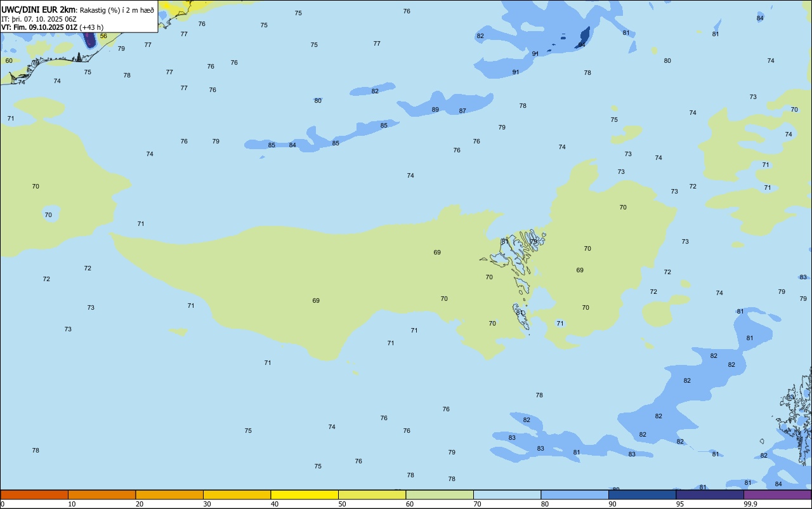Click the legend tick label "95"
This screenshot has width=812, height=509.
click(679, 504)
